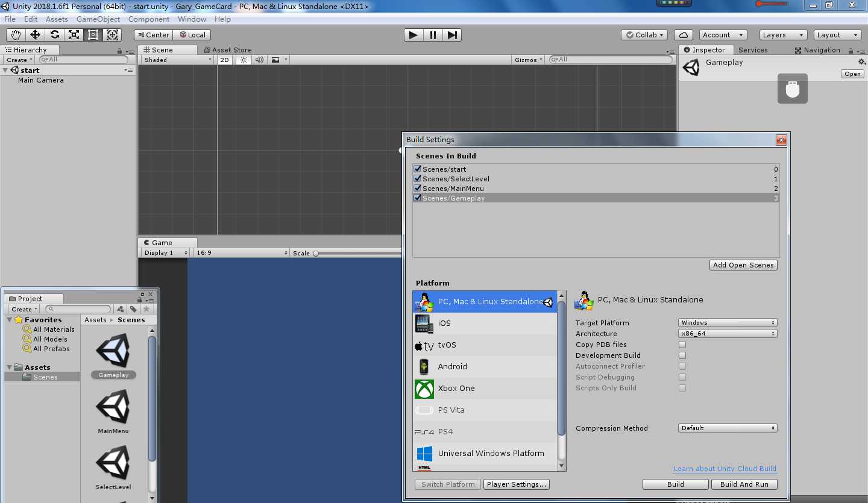Image resolution: width=868 pixels, height=503 pixels.
Task: Open the Account dropdown
Action: 723,35
